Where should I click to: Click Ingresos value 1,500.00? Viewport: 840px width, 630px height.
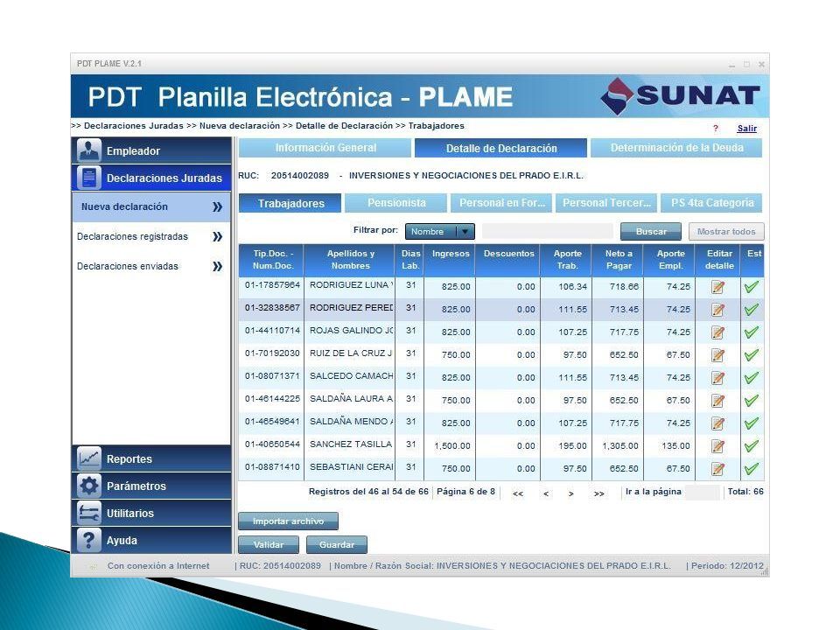point(452,445)
